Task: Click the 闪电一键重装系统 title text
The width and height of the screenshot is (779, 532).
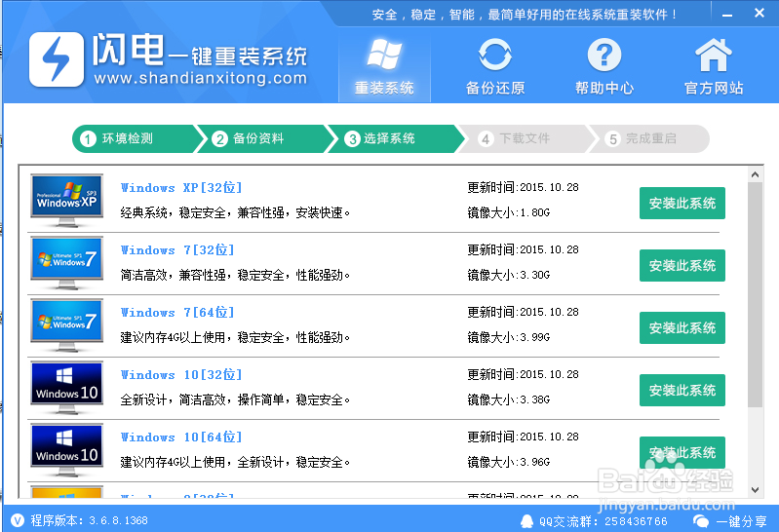Action: (x=200, y=50)
